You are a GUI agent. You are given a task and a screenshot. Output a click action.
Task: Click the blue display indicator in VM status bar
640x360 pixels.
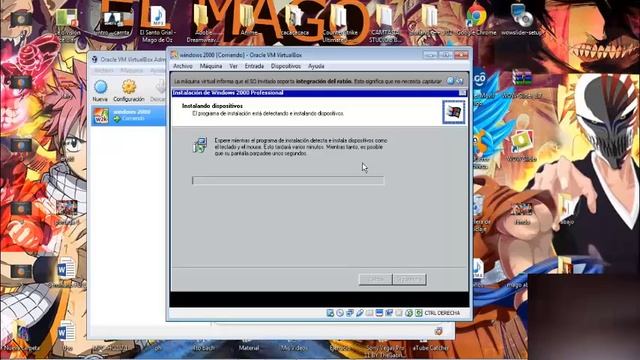[x=379, y=313]
